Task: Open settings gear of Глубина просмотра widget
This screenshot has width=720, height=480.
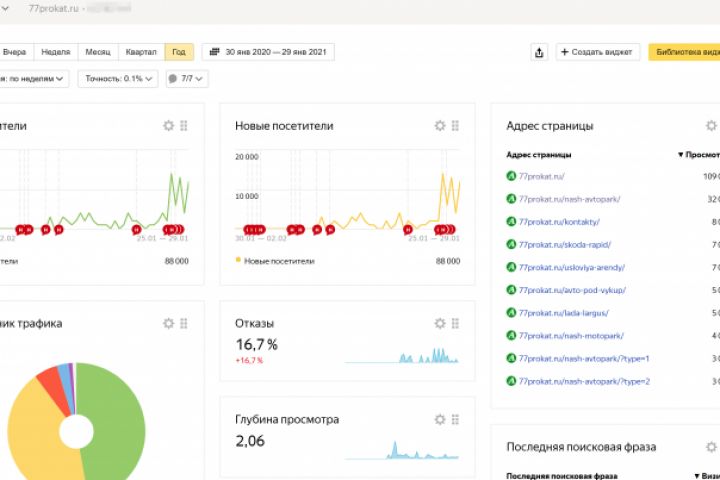Action: point(440,419)
